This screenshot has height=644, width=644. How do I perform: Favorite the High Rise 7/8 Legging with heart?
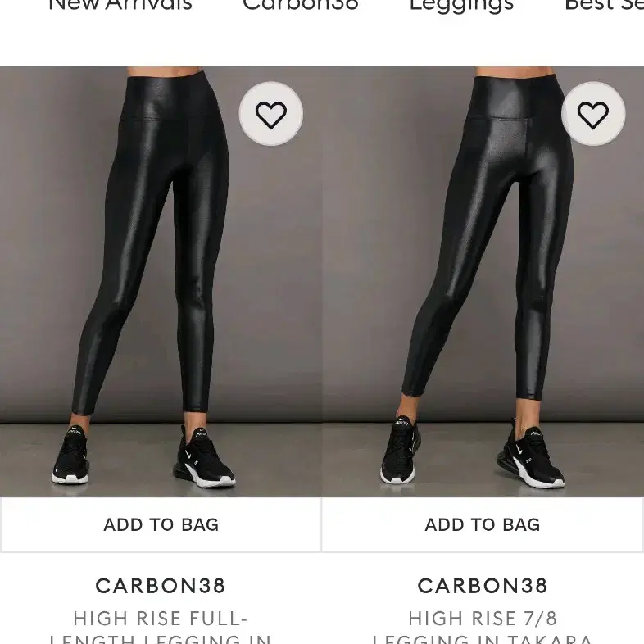[593, 114]
